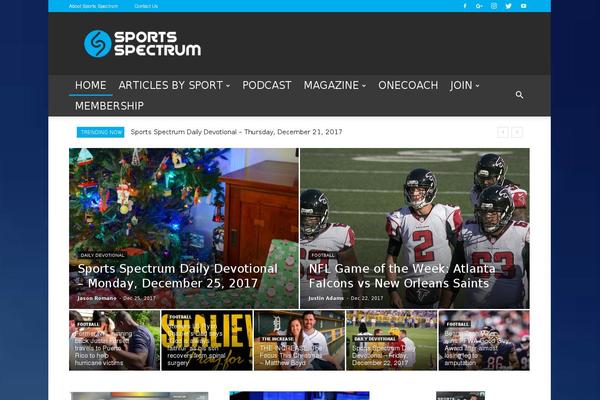Open Matthew Boyd Increase story thumbnail
Image resolution: width=600 pixels, height=400 pixels.
click(x=299, y=340)
